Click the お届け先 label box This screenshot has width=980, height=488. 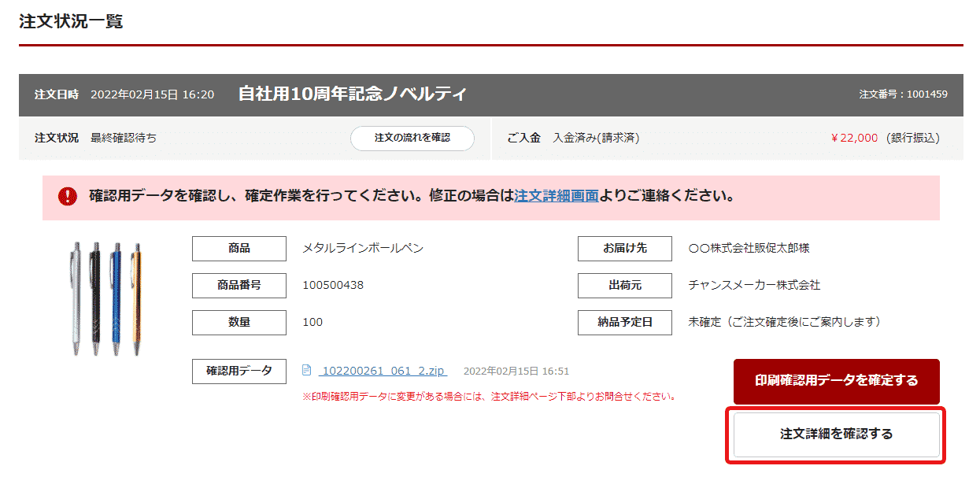point(624,249)
